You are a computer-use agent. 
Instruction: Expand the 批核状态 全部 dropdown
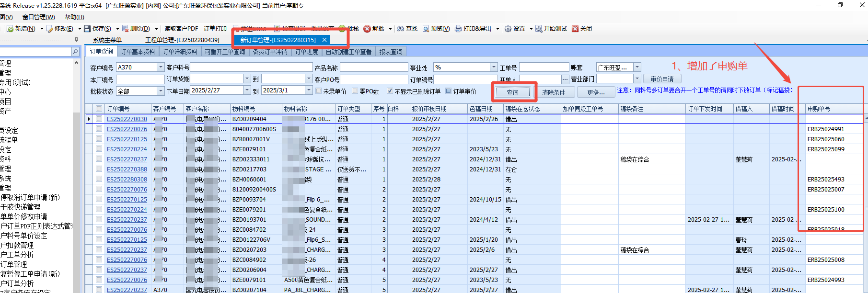point(161,91)
